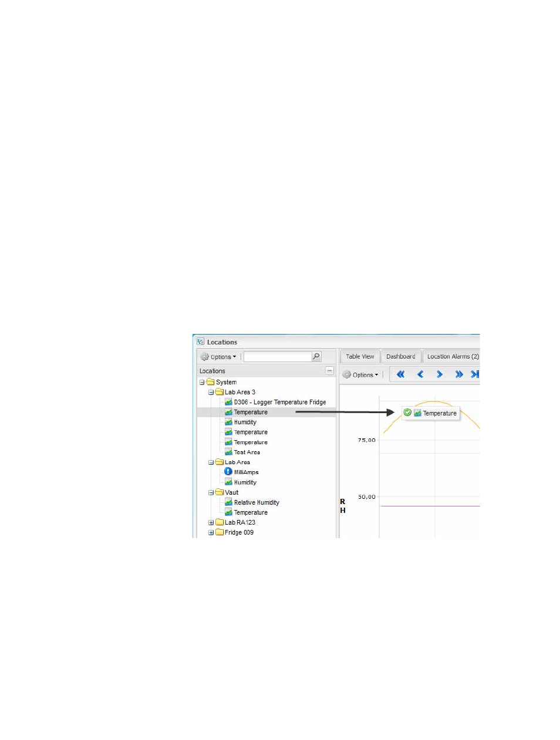This screenshot has height=740, width=560.
Task: Collapse the System tree node
Action: coord(202,382)
